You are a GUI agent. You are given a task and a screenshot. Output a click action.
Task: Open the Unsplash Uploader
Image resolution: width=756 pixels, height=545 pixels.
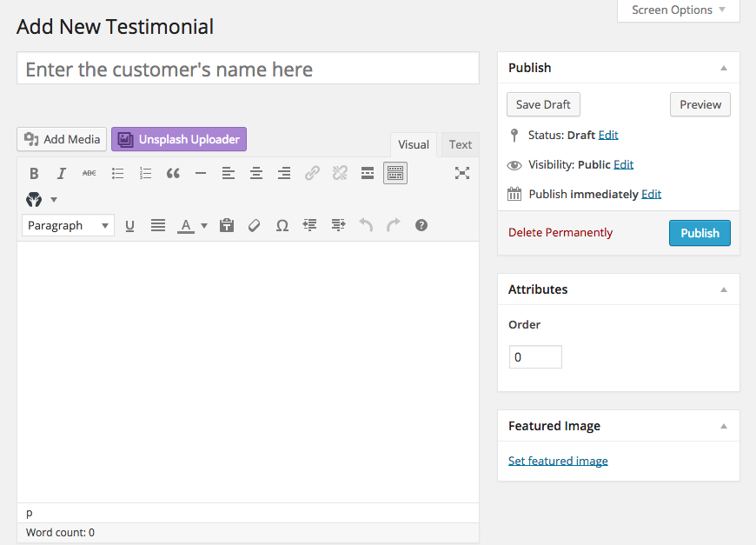(x=179, y=139)
